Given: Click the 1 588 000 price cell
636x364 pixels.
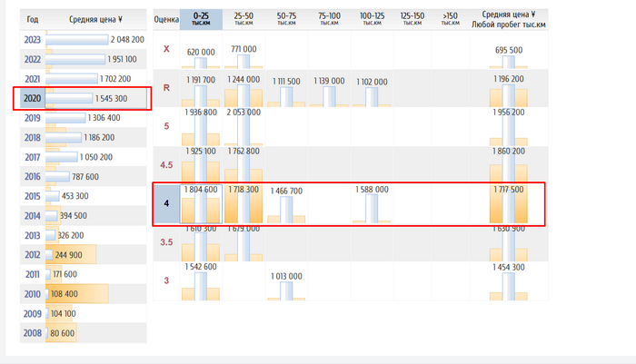Looking at the screenshot, I should pos(372,204).
